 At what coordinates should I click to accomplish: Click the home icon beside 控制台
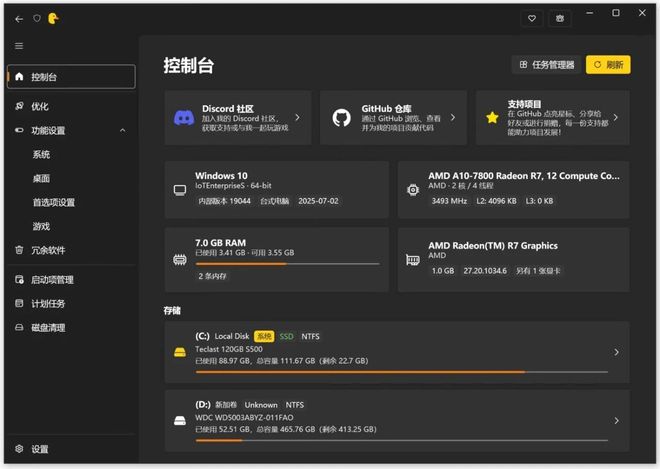[x=19, y=77]
